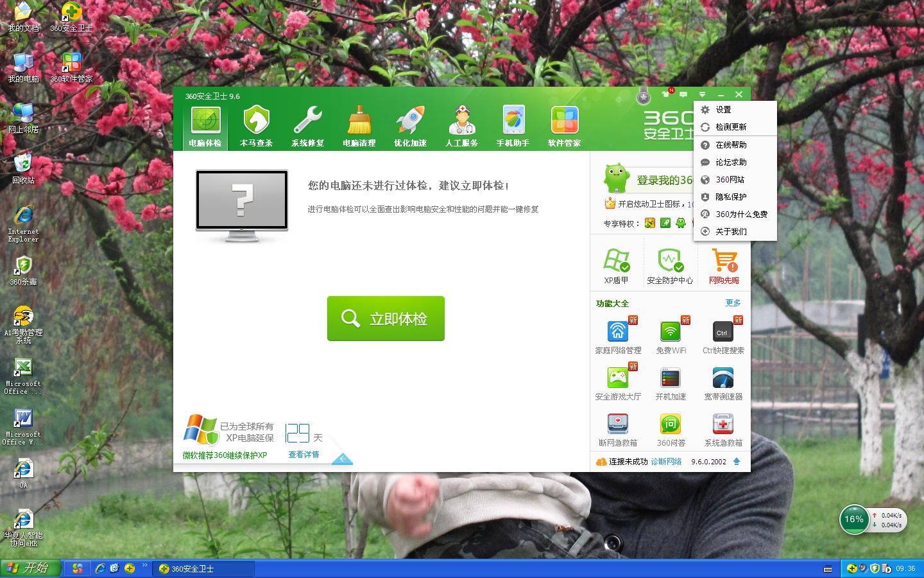Image resolution: width=924 pixels, height=578 pixels.
Task: Select 360软件管家 desktop shortcut
Action: (x=71, y=68)
